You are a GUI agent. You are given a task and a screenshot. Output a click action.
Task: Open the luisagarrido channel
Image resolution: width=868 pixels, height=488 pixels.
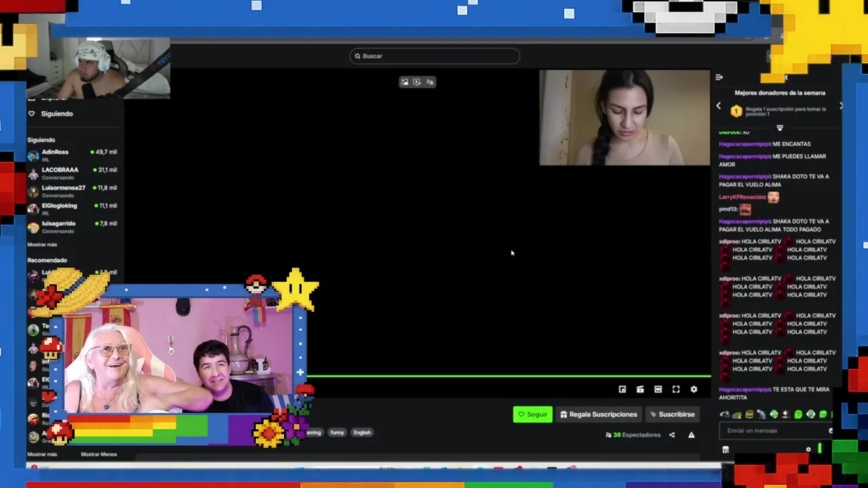pos(73,226)
